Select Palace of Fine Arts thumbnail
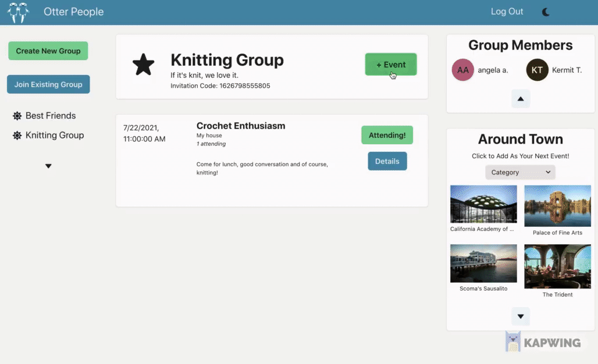 (558, 206)
